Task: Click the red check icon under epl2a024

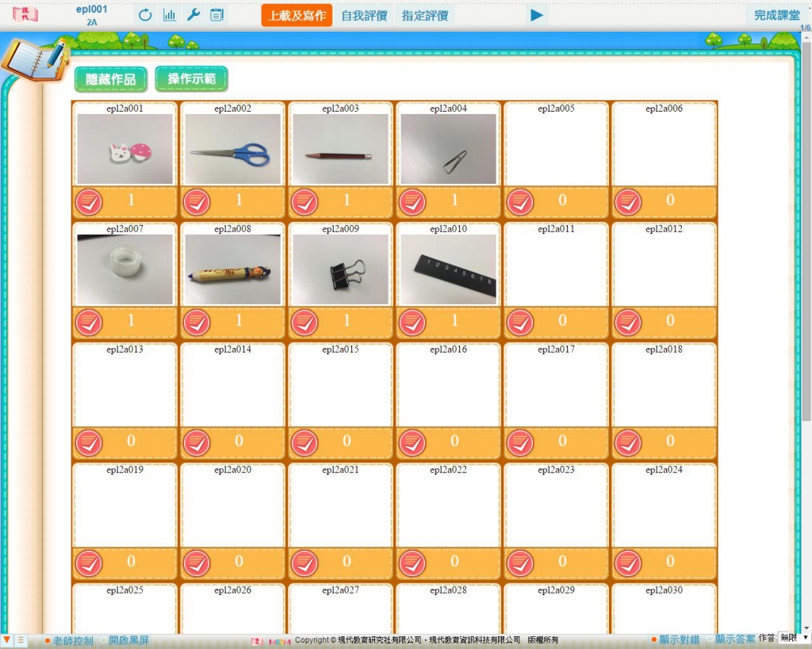Action: click(628, 563)
